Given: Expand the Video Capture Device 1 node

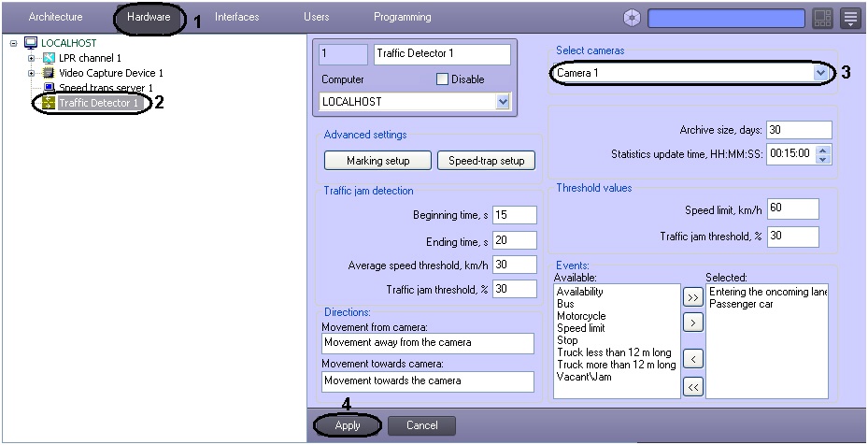Looking at the screenshot, I should point(31,73).
